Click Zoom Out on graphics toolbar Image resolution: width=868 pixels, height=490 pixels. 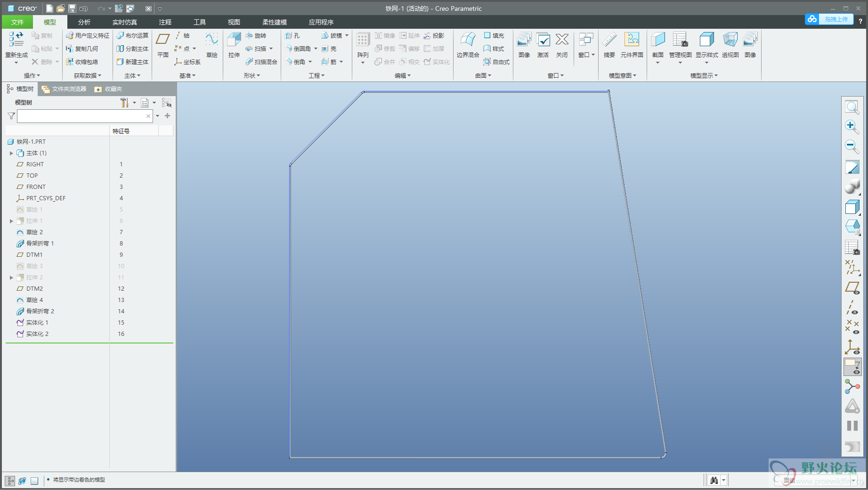coord(852,147)
